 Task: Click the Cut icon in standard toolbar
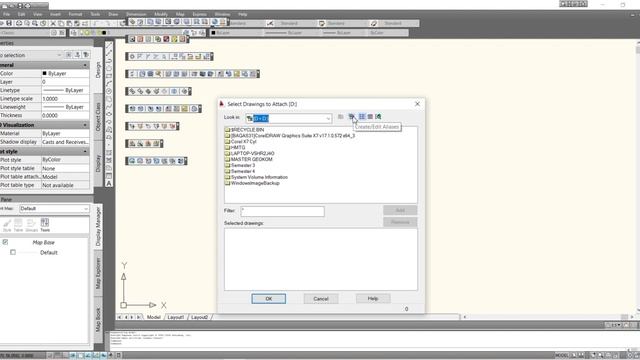[x=53, y=23]
